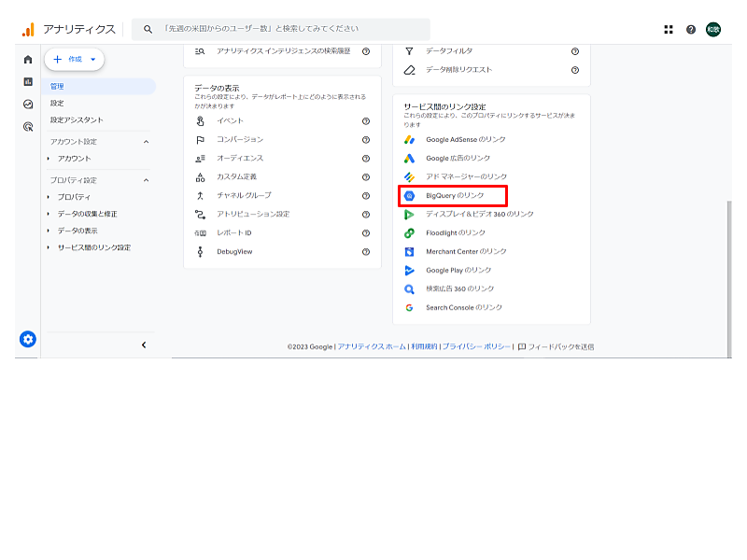Screen dimensions: 747x560
Task: Expand the データの表示 tree item
Action: point(49,231)
